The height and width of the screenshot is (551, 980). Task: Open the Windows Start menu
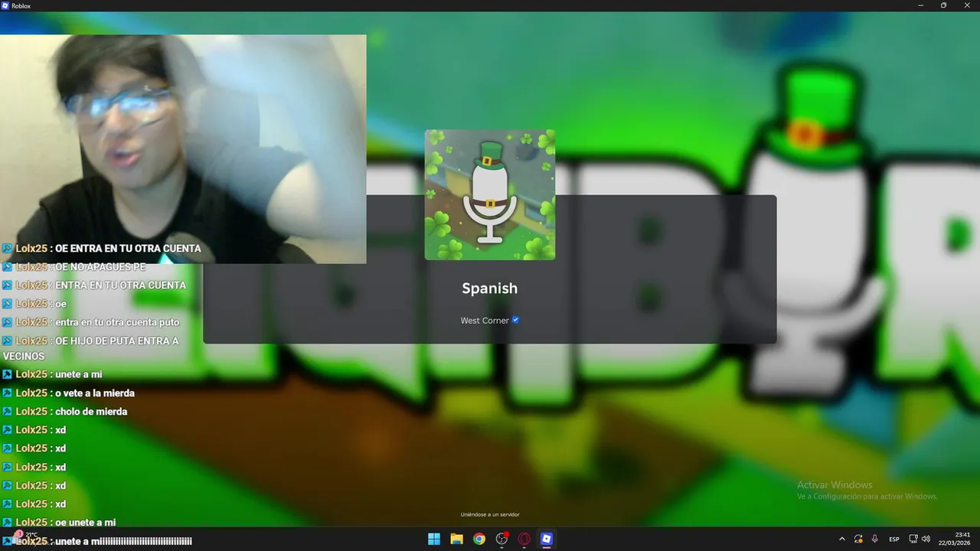(x=434, y=539)
